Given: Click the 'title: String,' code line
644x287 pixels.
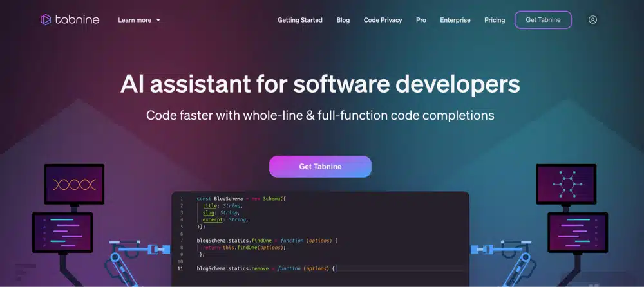Looking at the screenshot, I should (223, 206).
